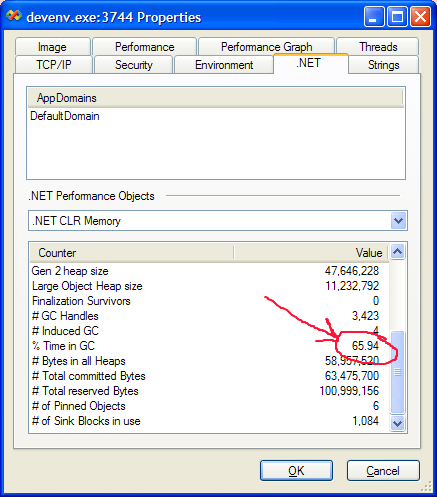This screenshot has height=497, width=437.
Task: Select the Finalization Survivors row
Action: 209,301
